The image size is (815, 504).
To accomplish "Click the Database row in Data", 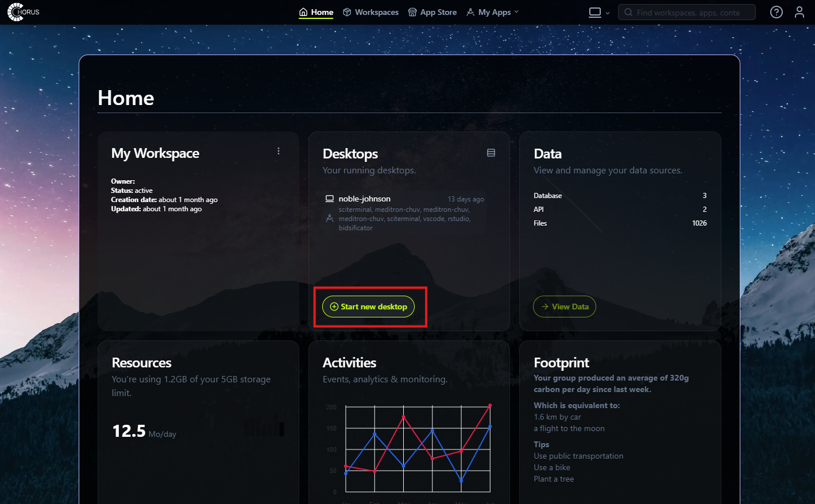I will click(620, 196).
